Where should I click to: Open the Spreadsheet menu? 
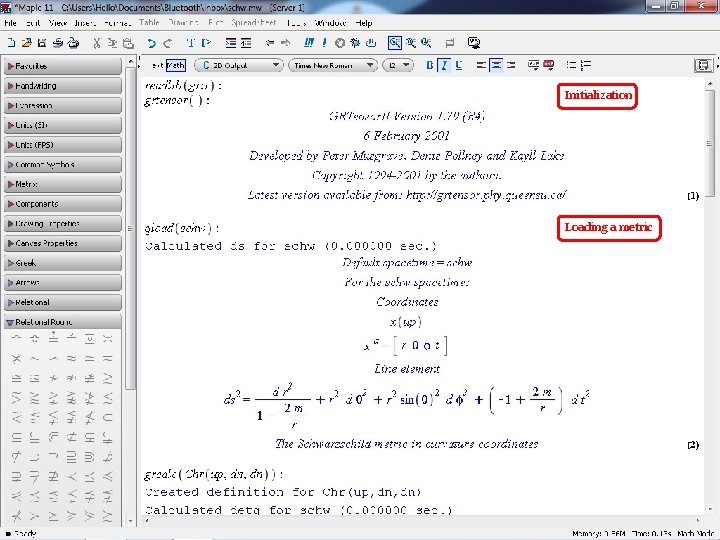coord(254,23)
